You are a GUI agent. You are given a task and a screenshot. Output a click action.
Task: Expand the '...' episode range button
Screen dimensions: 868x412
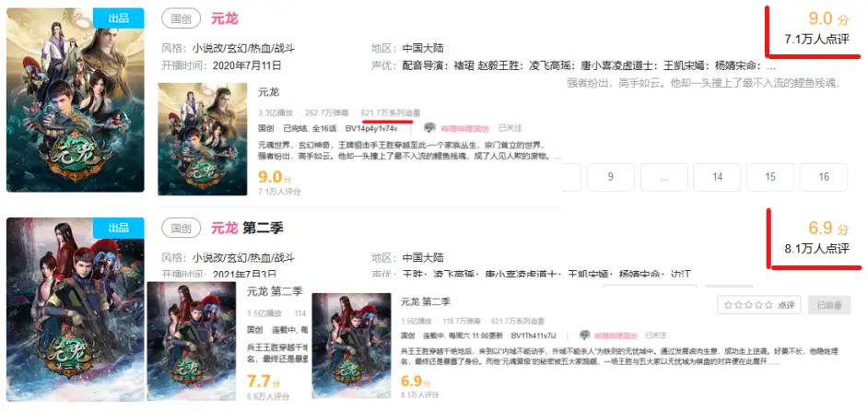[x=663, y=177]
